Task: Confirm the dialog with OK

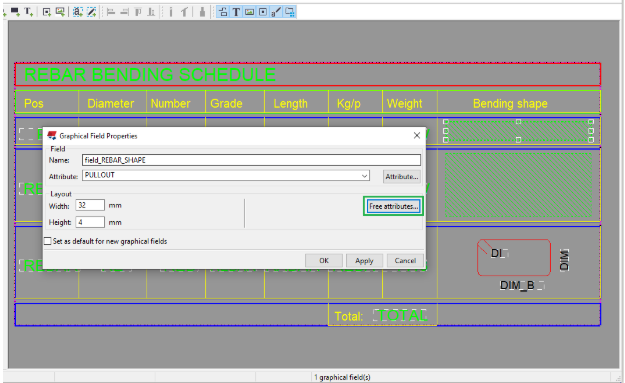Action: click(x=324, y=261)
